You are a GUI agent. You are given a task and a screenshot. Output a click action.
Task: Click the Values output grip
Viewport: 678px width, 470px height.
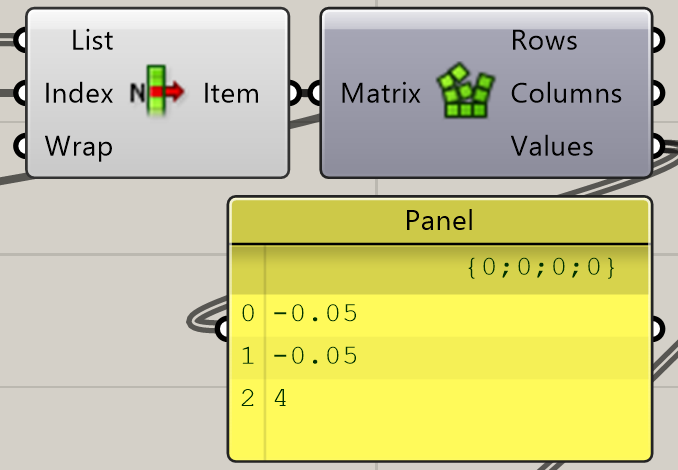658,146
